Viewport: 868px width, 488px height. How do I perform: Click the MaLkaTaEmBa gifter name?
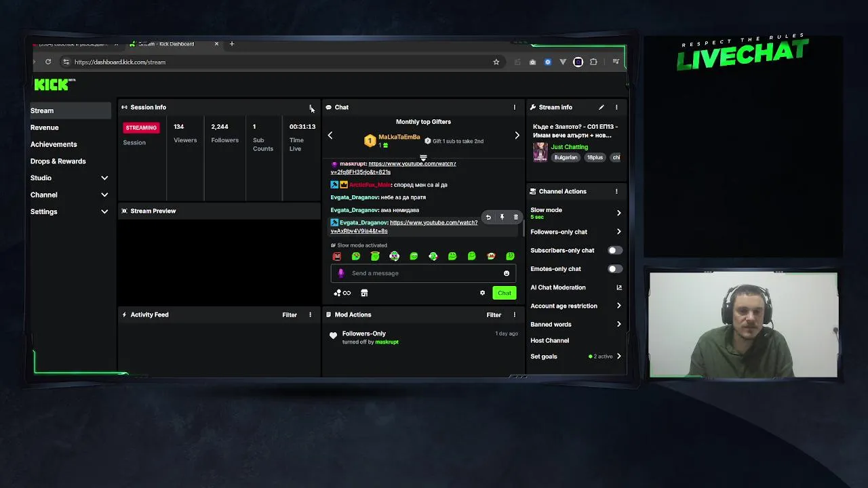click(x=399, y=137)
